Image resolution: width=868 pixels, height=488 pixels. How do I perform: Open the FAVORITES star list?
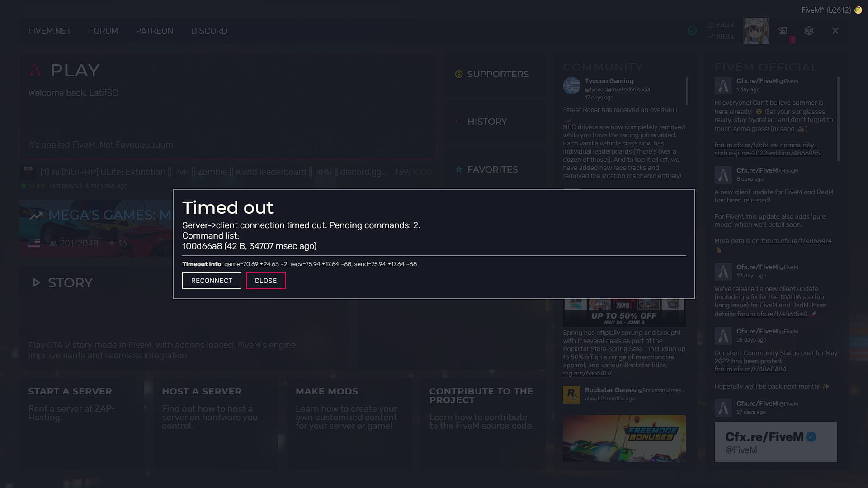tap(492, 169)
